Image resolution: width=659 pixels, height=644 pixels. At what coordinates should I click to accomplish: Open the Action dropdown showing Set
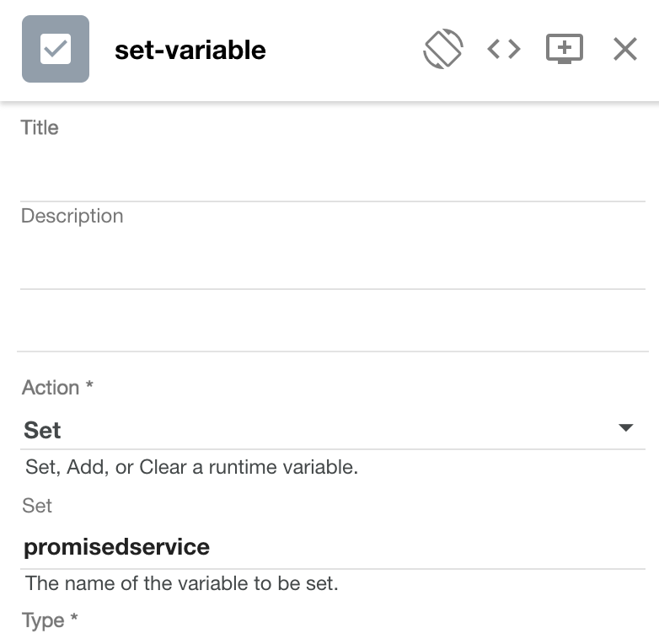[x=320, y=430]
